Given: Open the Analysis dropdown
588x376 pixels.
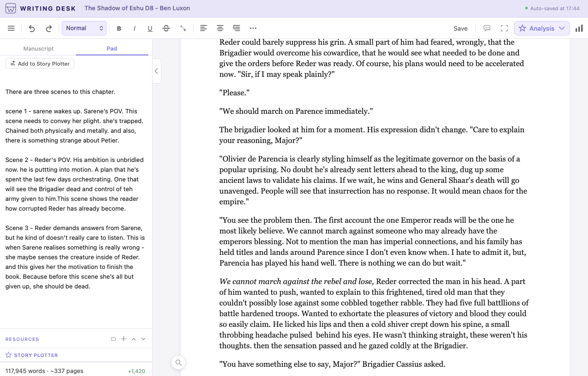Looking at the screenshot, I should (x=542, y=28).
